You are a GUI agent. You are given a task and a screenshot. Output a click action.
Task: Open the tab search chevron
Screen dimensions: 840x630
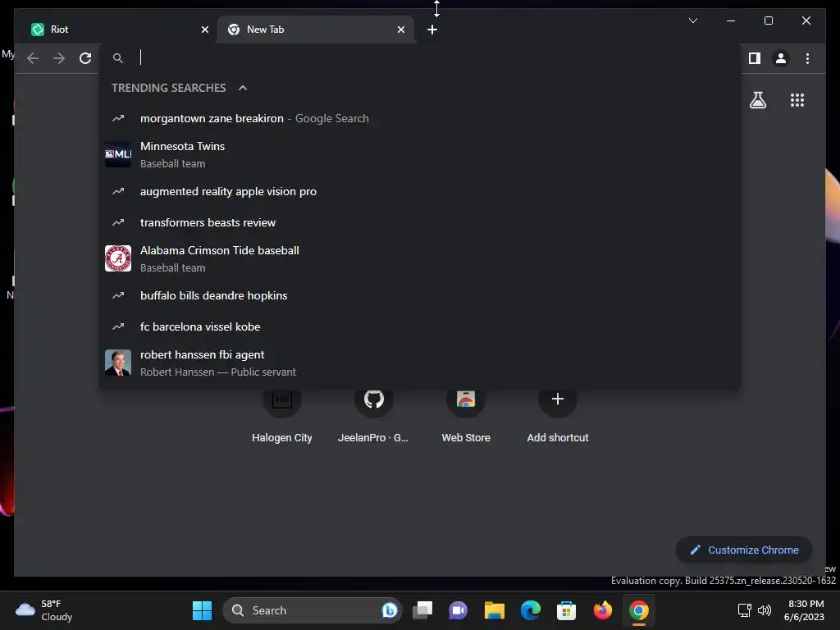692,21
